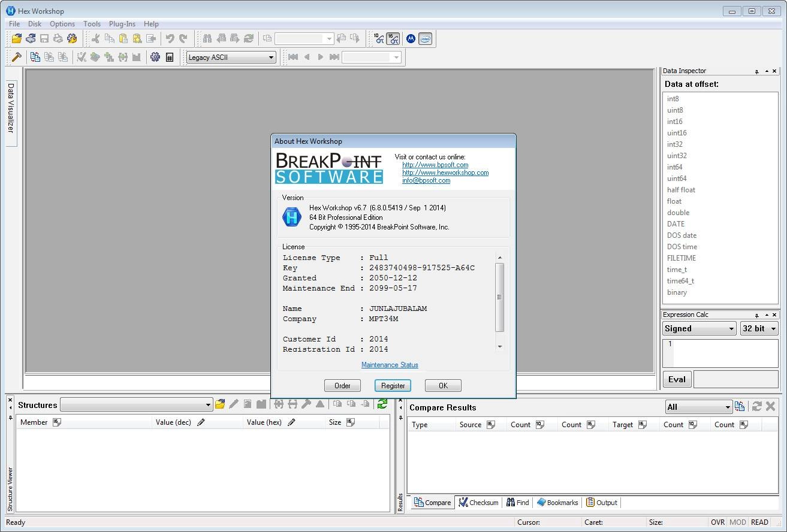Open the Plug-Ins menu

click(122, 24)
